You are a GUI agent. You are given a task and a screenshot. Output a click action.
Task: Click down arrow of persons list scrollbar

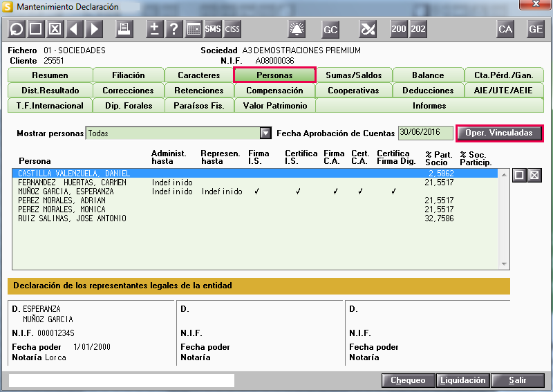point(504,264)
